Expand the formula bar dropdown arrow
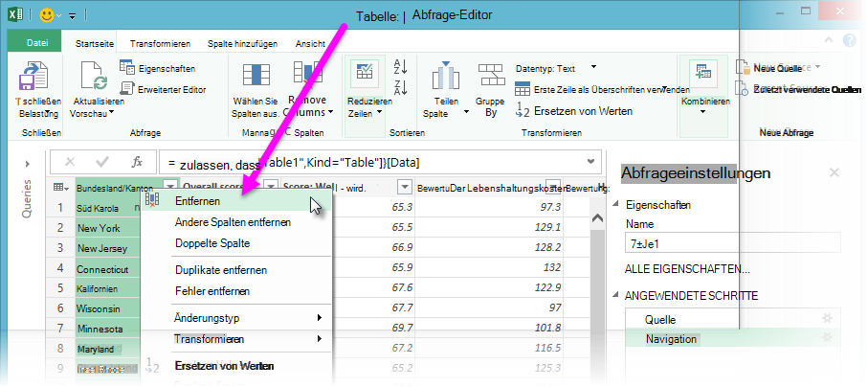Viewport: 868px width, 387px height. tap(590, 162)
